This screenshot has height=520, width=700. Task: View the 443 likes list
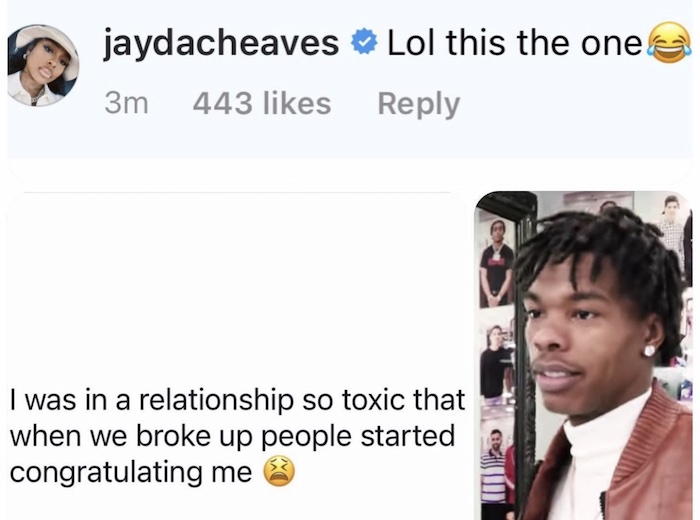(x=262, y=103)
